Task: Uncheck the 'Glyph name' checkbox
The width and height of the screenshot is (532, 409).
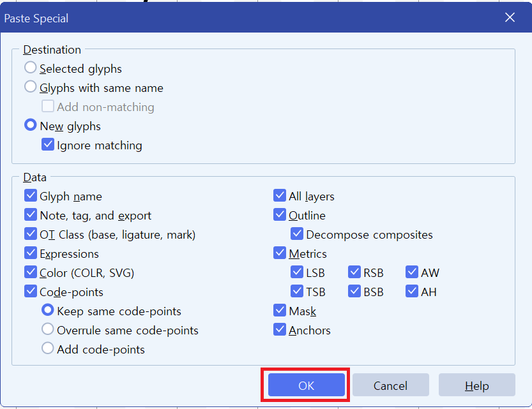Action: click(31, 195)
